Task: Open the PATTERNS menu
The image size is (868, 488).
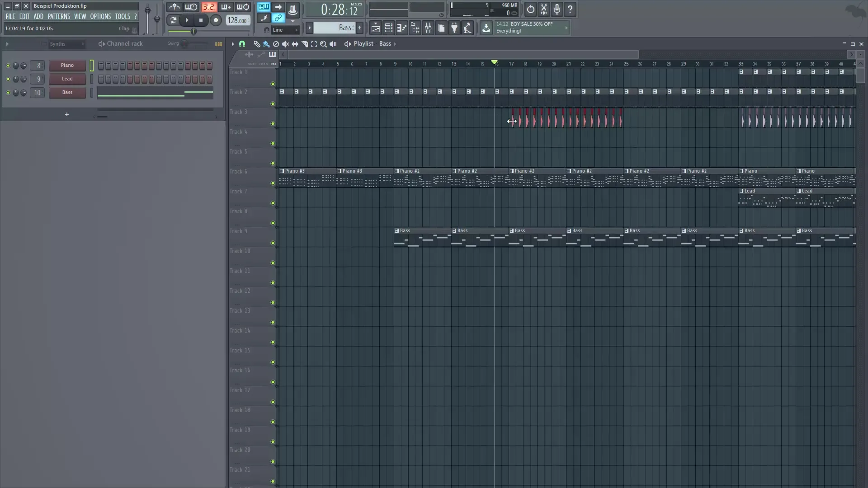Action: pyautogui.click(x=59, y=16)
